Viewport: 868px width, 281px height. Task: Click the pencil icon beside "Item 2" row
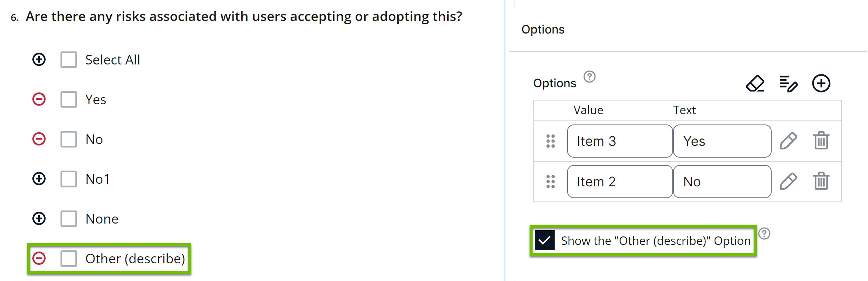pos(788,181)
